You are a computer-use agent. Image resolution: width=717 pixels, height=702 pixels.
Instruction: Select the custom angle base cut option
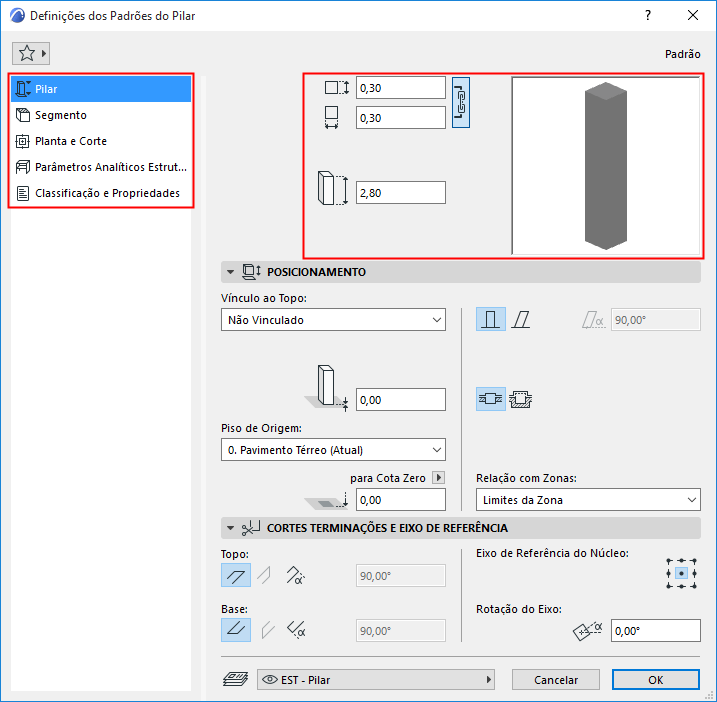click(x=296, y=630)
